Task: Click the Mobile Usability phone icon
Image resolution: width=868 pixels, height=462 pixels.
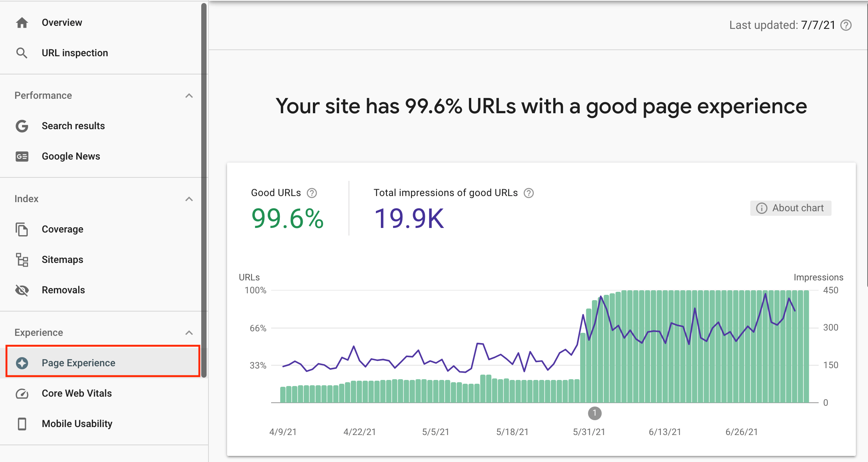Action: [22, 424]
